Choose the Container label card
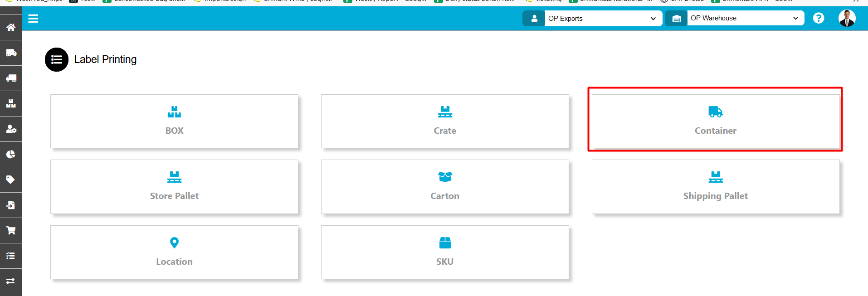 pyautogui.click(x=715, y=121)
